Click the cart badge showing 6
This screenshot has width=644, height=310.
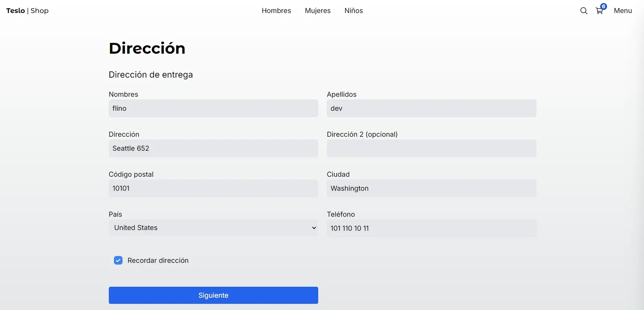coord(604,6)
